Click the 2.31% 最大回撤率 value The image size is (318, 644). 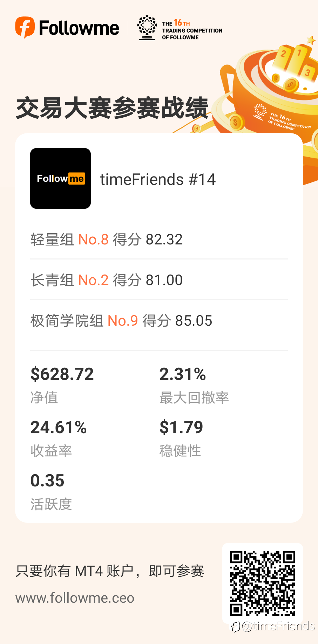[x=182, y=374]
